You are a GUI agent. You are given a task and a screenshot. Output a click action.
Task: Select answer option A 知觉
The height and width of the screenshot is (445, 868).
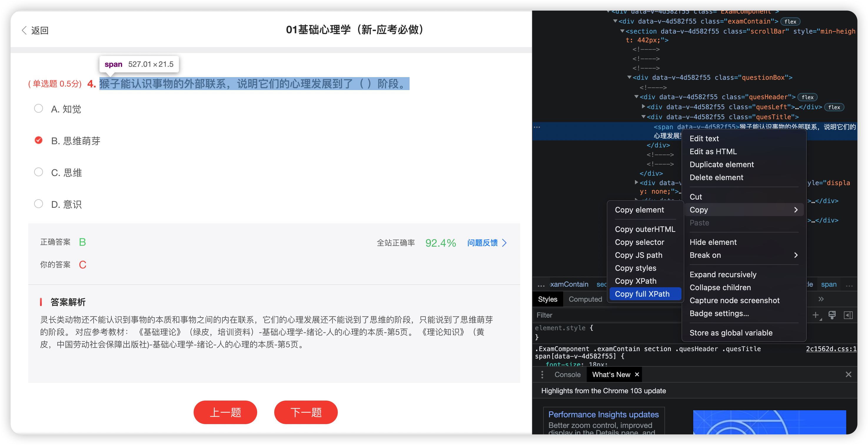39,109
